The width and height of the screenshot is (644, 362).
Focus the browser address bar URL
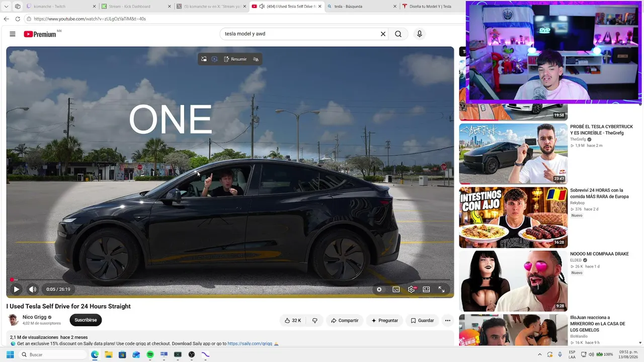click(91, 19)
